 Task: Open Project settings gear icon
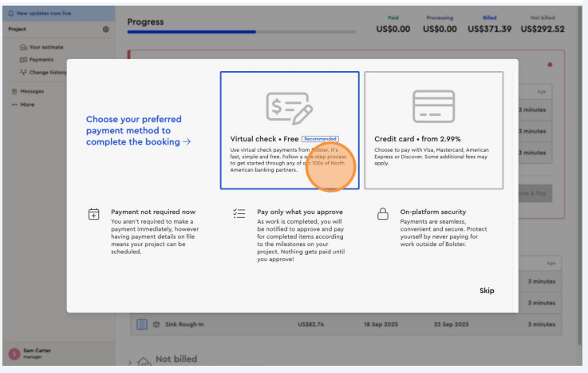pos(105,30)
